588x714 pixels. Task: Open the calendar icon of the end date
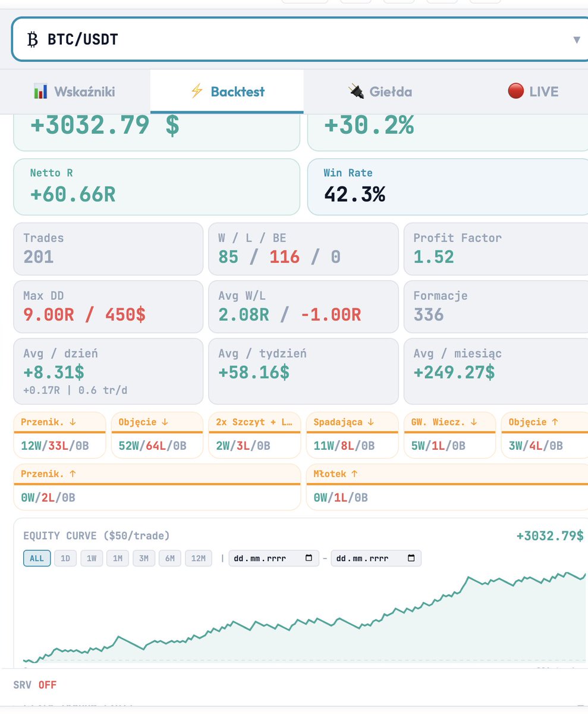411,559
